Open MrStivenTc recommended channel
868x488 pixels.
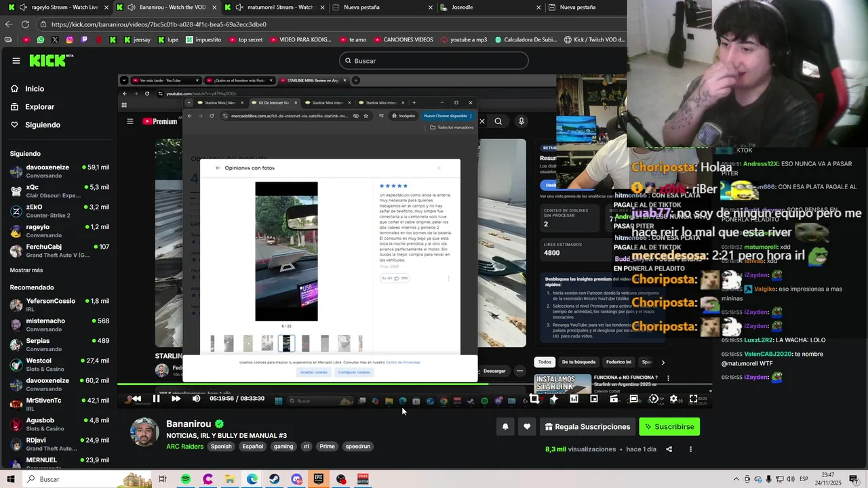(x=59, y=404)
